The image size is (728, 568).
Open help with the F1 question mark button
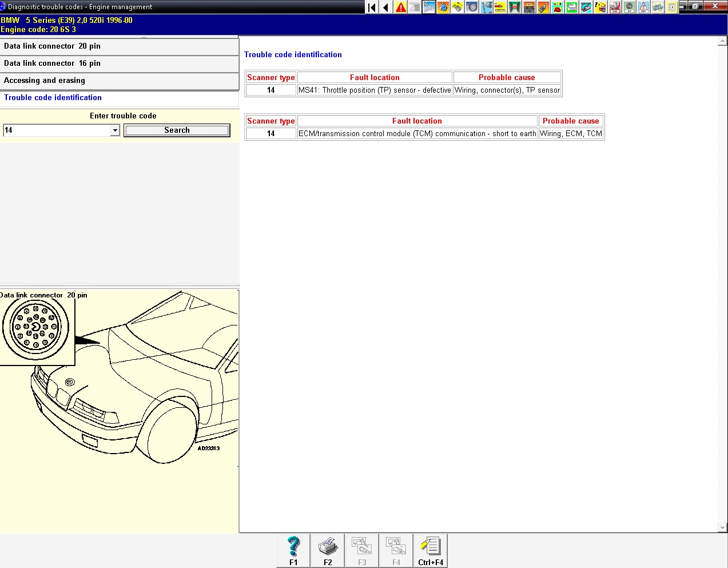[293, 551]
